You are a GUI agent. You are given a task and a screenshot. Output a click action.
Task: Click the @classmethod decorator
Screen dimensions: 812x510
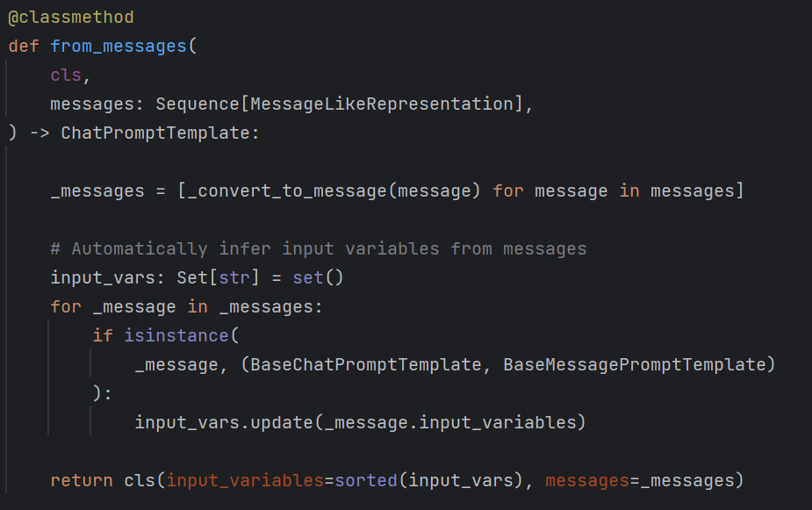[x=71, y=17]
